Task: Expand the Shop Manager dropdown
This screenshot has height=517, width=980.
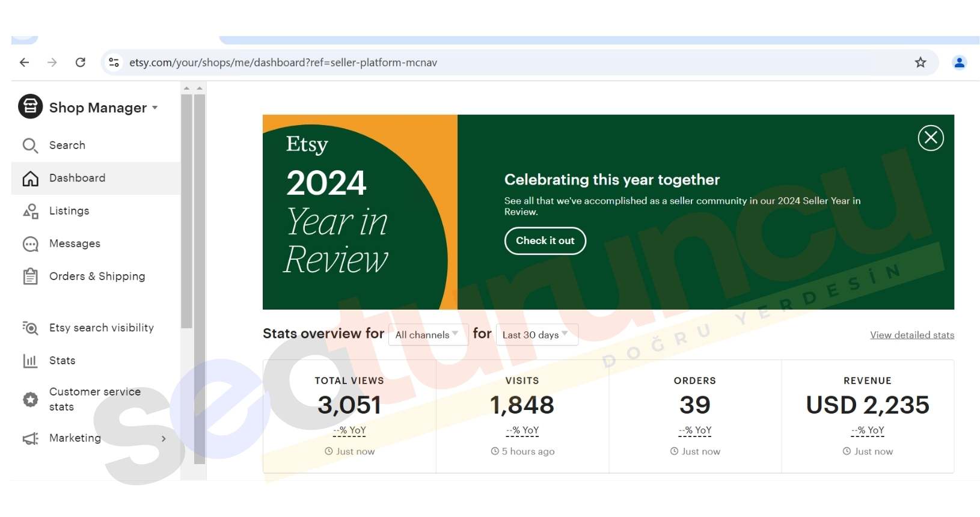Action: [x=155, y=108]
